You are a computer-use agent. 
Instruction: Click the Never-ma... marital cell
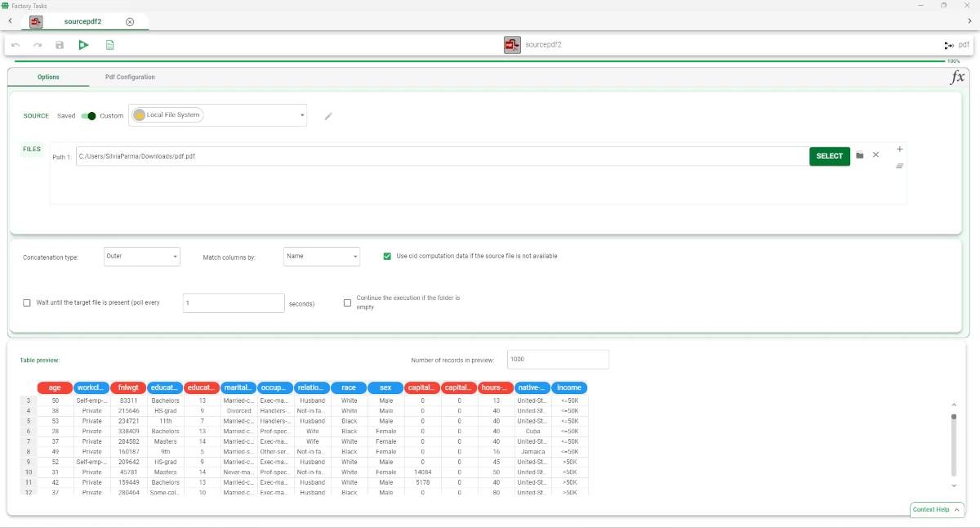[x=238, y=472]
